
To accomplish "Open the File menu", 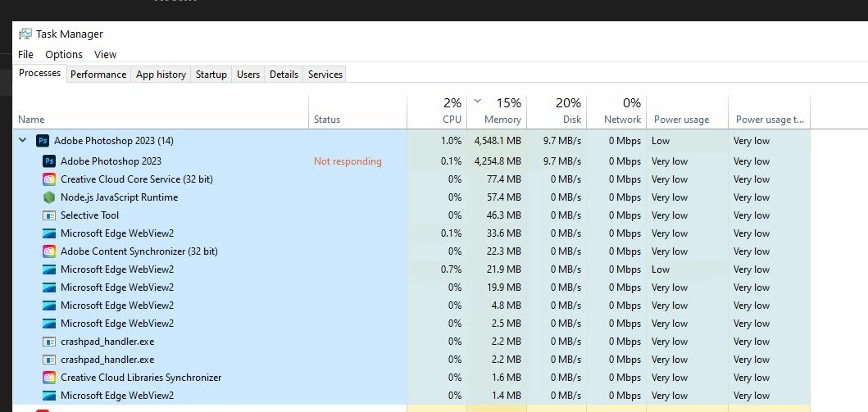I will (x=25, y=54).
